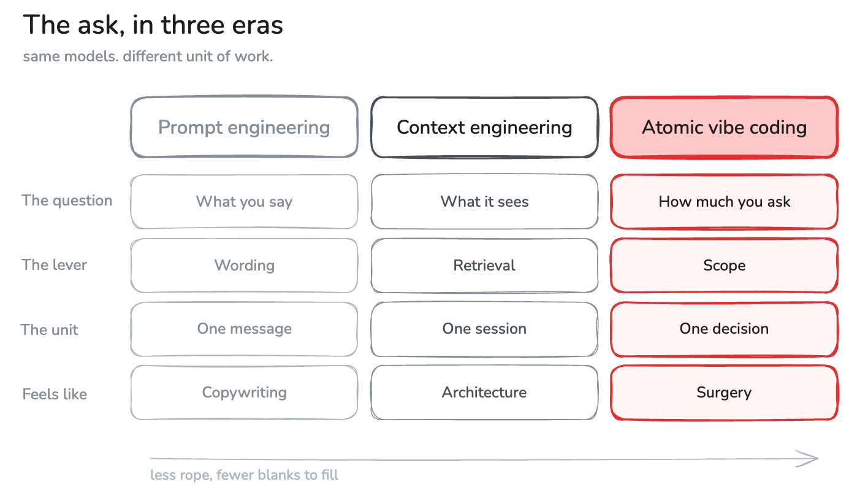This screenshot has height=503, width=868.
Task: Click the Architecture box
Action: tap(484, 393)
